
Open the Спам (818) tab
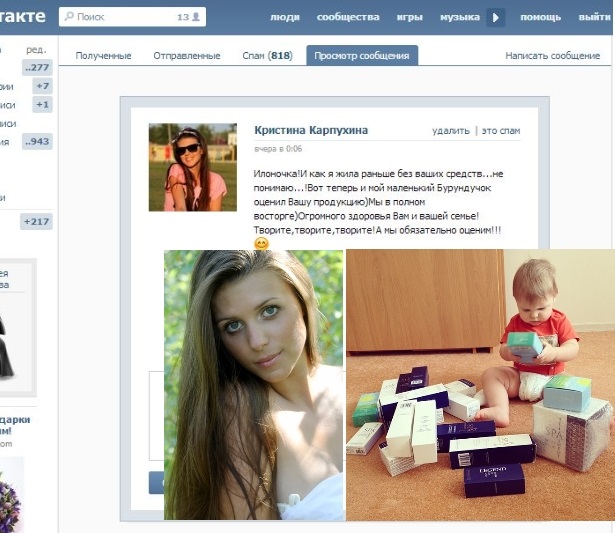(x=267, y=56)
